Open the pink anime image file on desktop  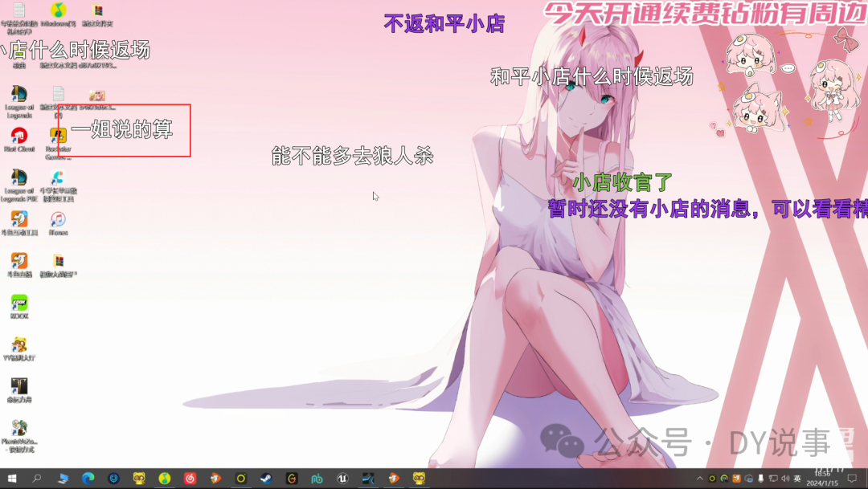pyautogui.click(x=97, y=100)
